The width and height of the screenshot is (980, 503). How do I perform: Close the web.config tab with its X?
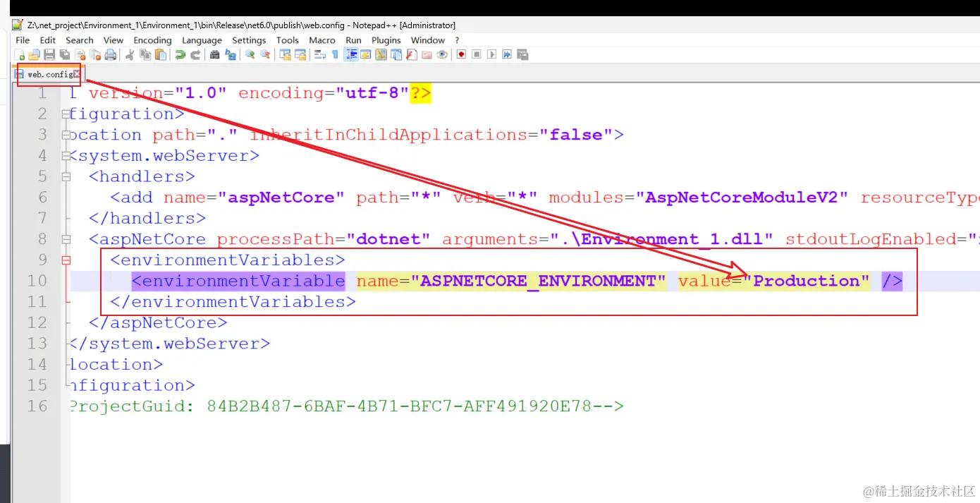coord(77,74)
